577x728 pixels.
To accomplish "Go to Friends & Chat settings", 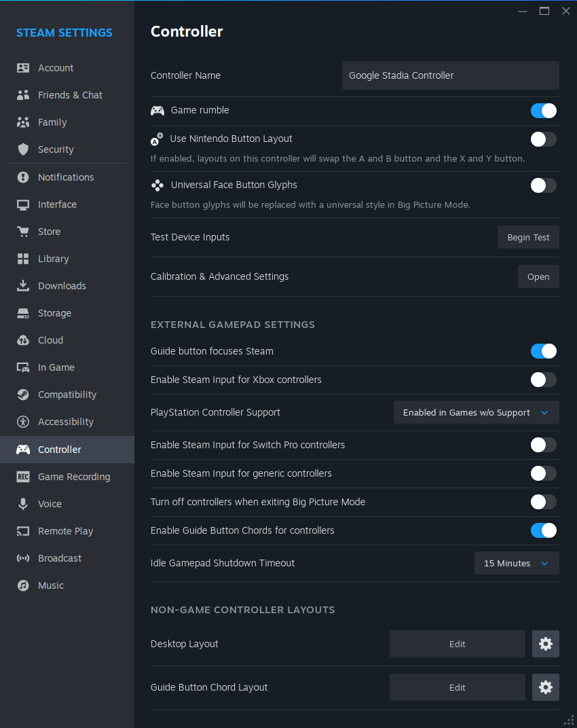I will 70,95.
